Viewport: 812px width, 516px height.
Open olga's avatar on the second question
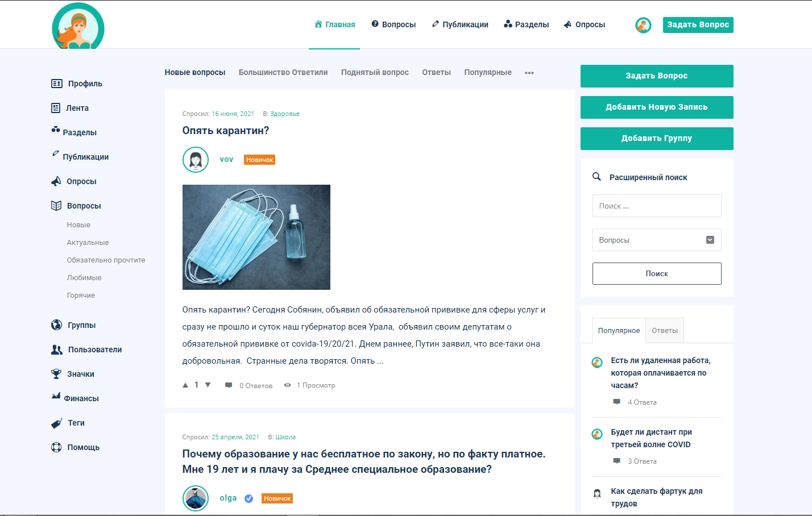196,498
